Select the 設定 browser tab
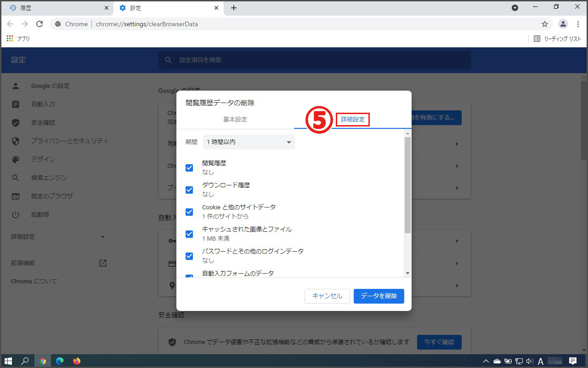The width and height of the screenshot is (588, 368). click(168, 8)
